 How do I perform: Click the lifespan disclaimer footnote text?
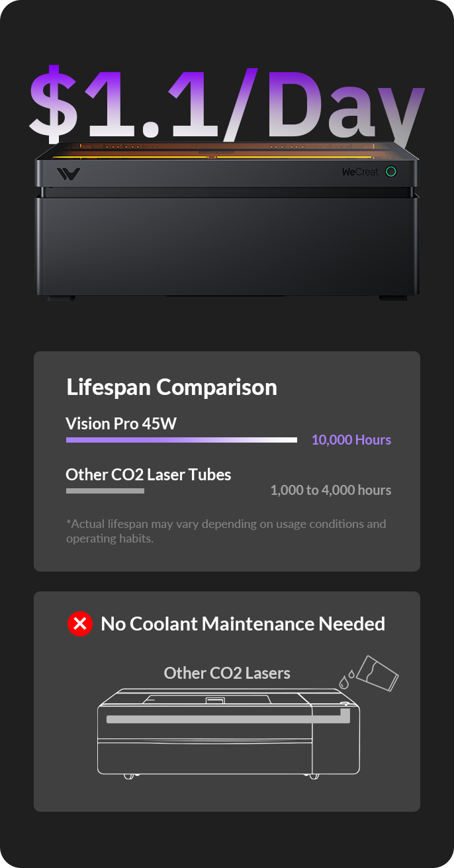point(226,531)
